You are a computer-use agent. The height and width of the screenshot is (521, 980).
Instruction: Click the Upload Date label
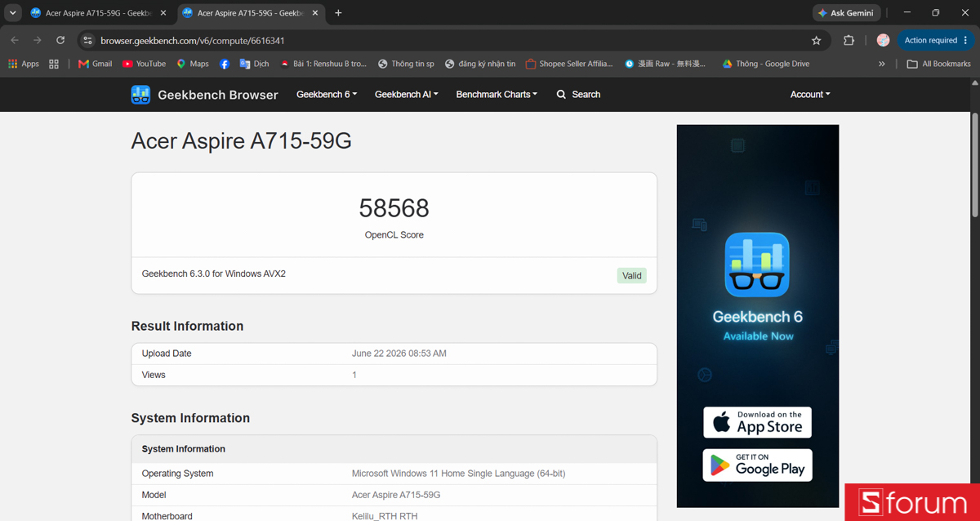click(x=167, y=354)
